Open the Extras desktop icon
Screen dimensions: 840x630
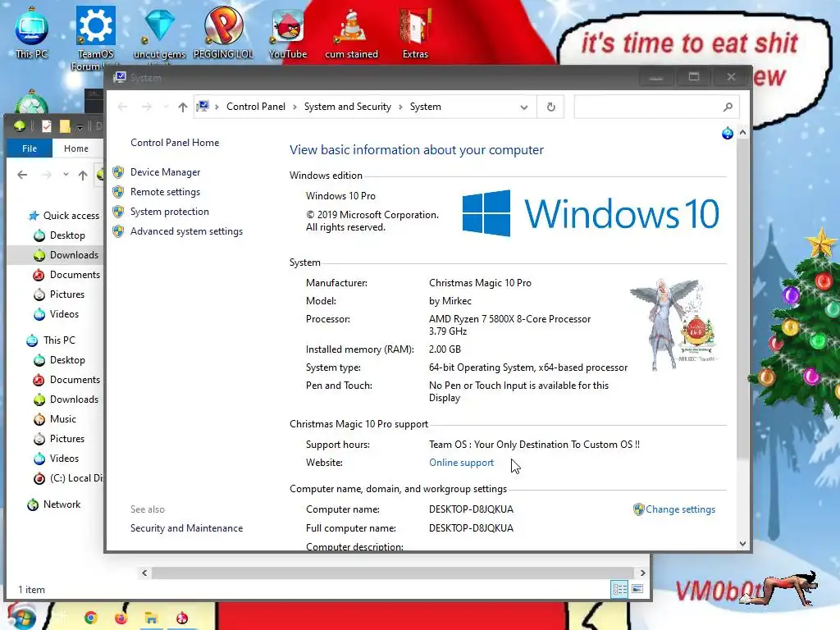click(x=415, y=32)
